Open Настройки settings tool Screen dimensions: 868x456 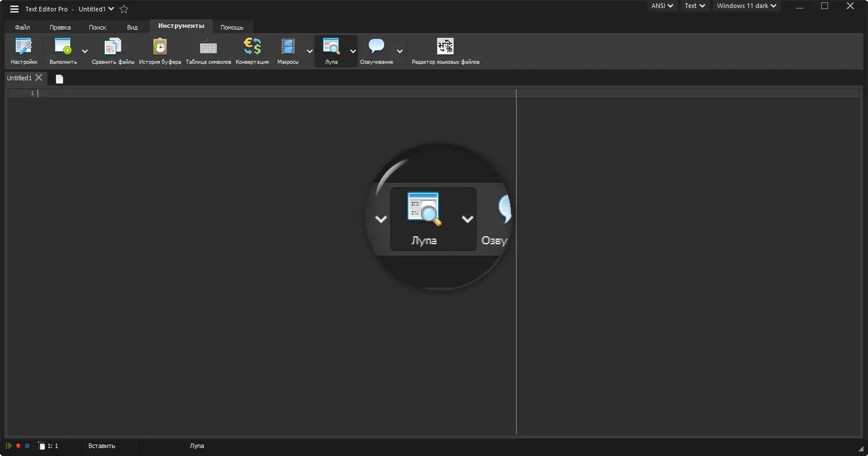tap(24, 51)
